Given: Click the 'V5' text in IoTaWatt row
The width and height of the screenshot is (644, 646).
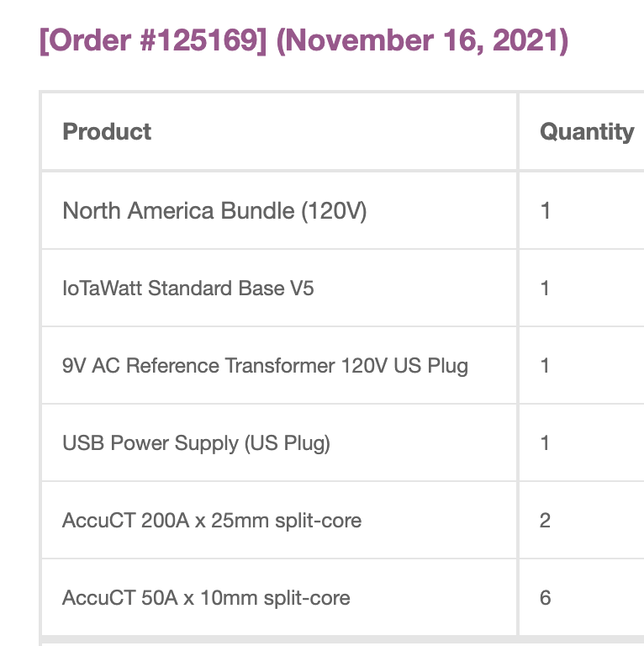Looking at the screenshot, I should point(302,289).
